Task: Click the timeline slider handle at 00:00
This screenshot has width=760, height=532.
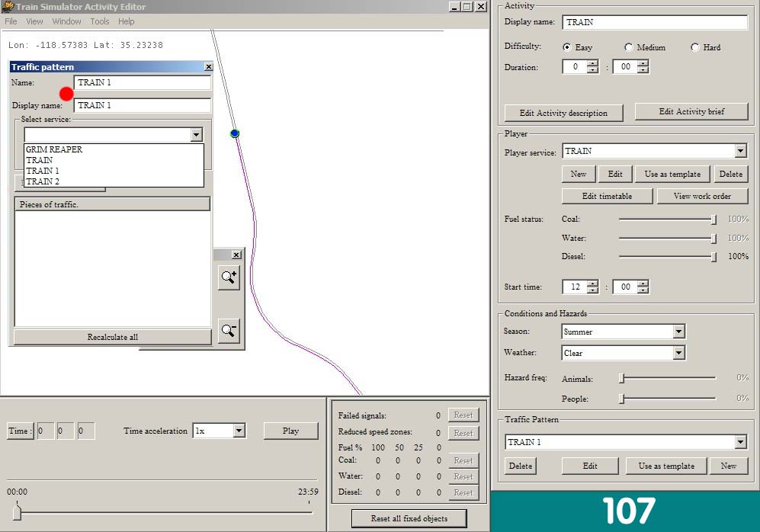Action: [17, 511]
